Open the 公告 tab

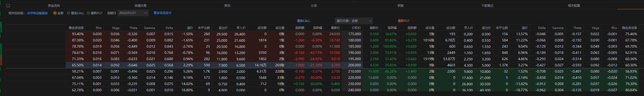(314, 5)
